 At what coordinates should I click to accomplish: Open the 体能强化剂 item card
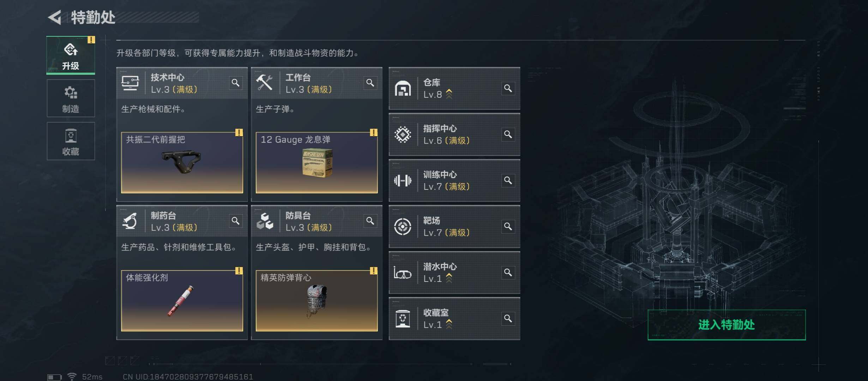coord(182,301)
